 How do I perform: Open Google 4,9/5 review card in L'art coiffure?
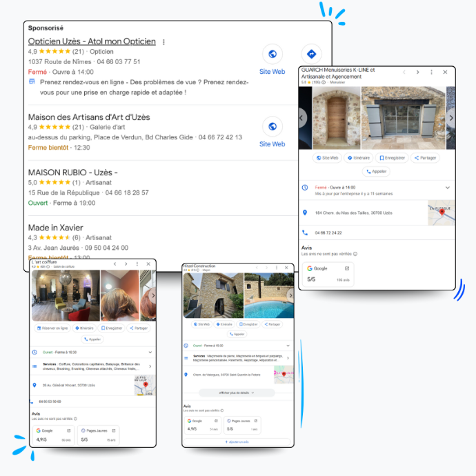(x=53, y=435)
